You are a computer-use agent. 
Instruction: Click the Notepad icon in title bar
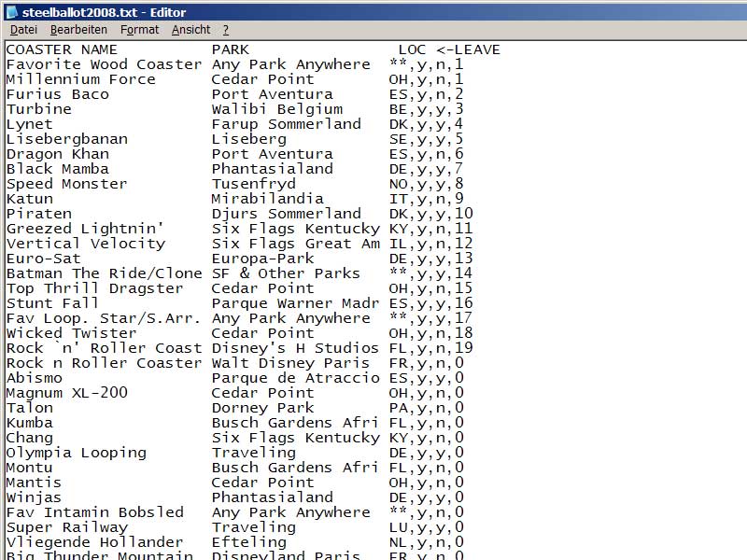[x=11, y=12]
